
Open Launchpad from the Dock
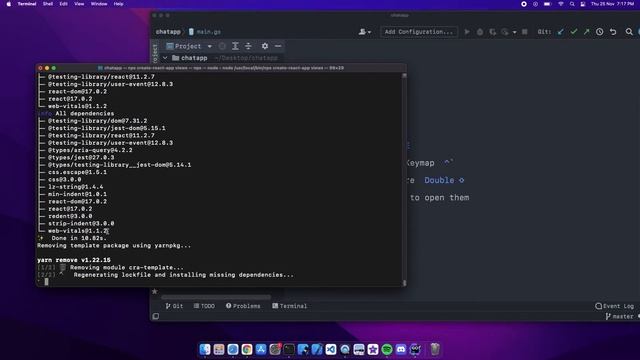pyautogui.click(x=219, y=349)
